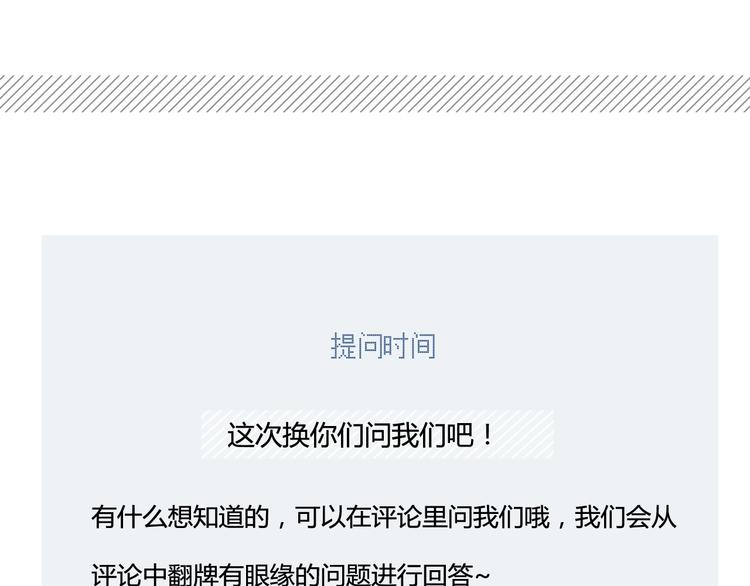Click the diagonal striped divider bar

tap(375, 93)
